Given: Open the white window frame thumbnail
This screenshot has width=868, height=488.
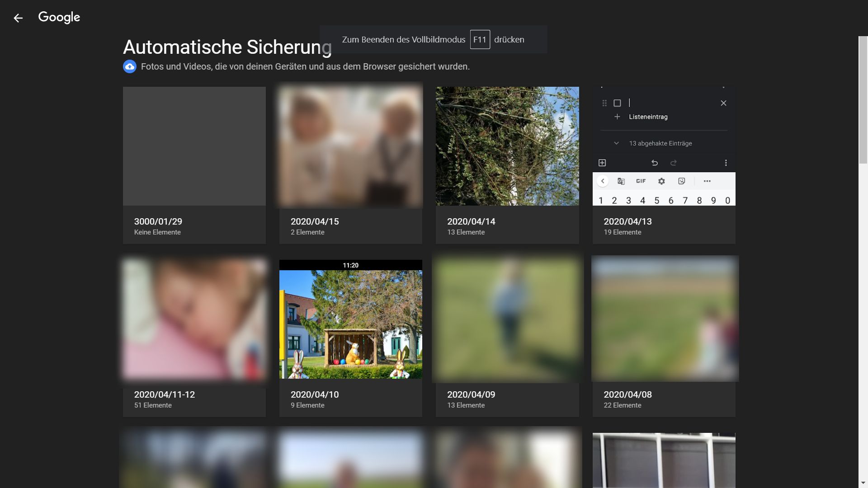Looking at the screenshot, I should (664, 460).
